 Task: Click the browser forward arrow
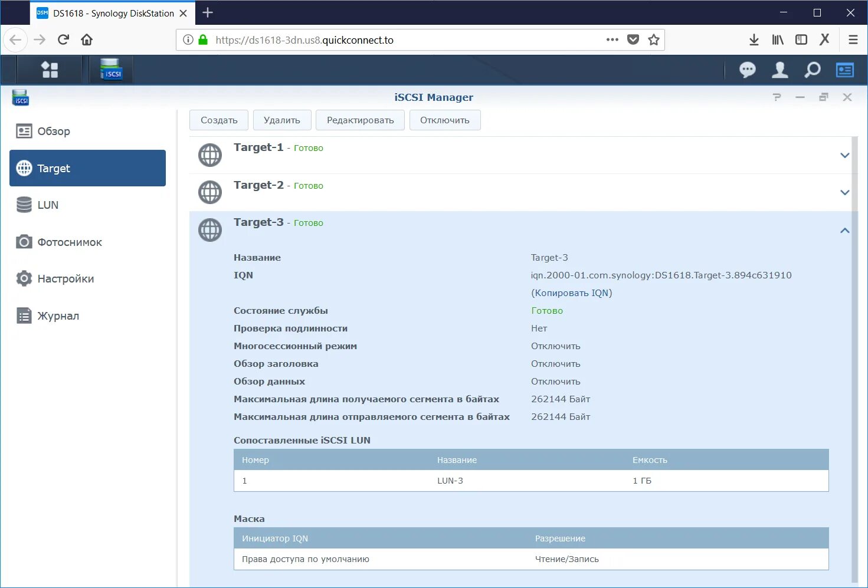40,40
